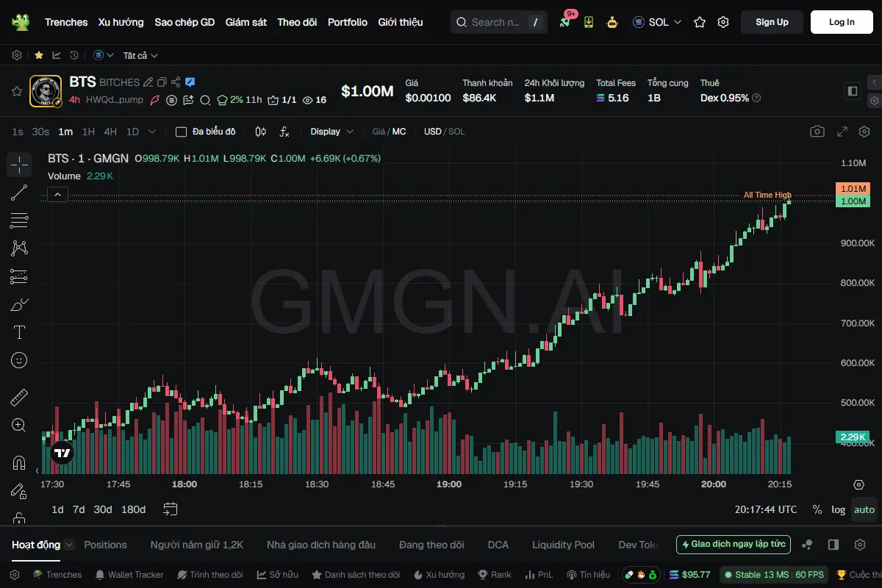Click the app download icon
Image resolution: width=882 pixels, height=588 pixels.
(589, 22)
